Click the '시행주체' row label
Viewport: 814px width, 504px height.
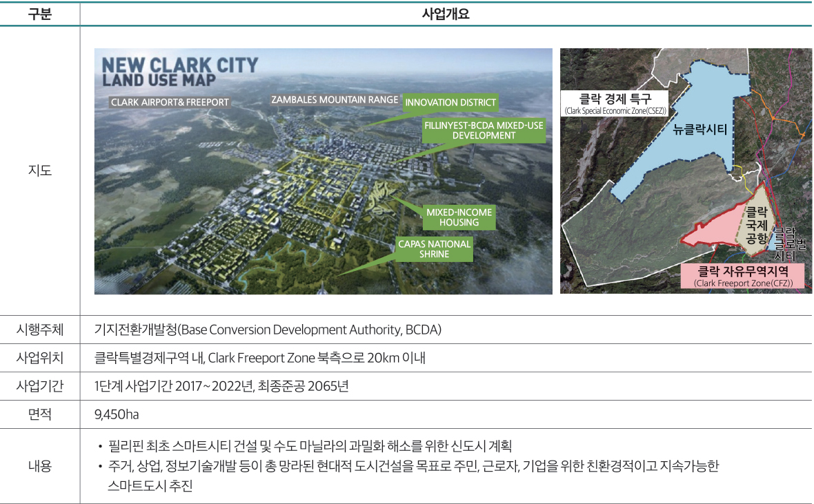click(x=40, y=330)
